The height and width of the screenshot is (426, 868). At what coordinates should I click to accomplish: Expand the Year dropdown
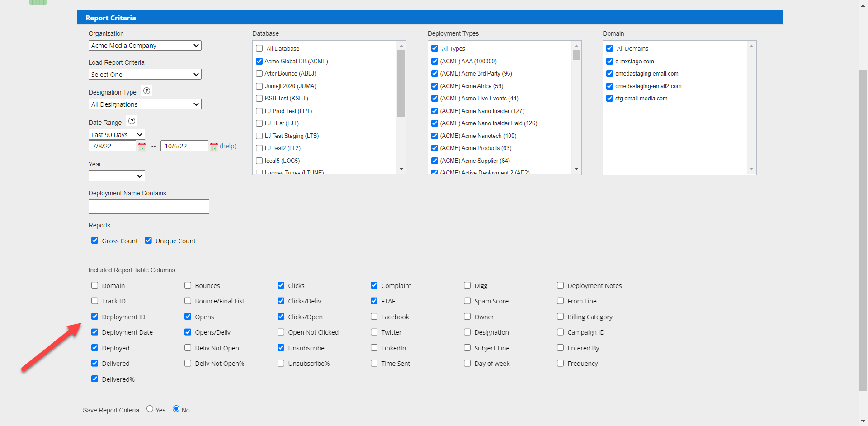[117, 176]
